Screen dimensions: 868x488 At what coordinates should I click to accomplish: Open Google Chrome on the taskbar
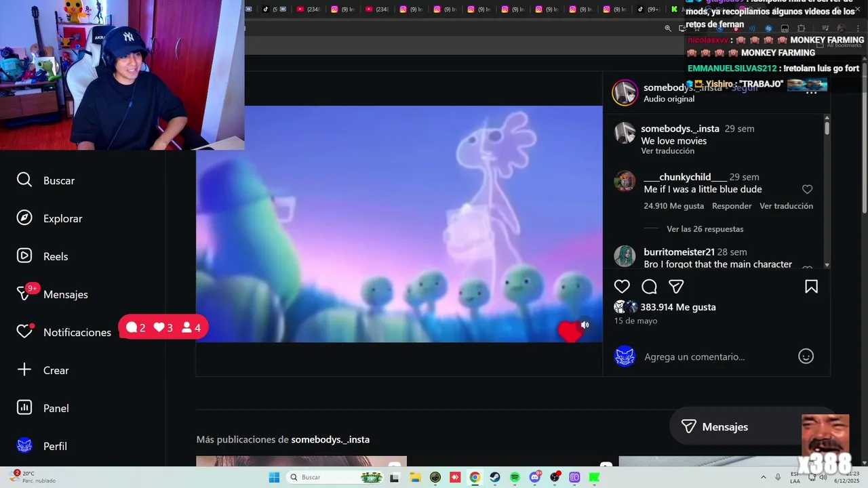coord(475,477)
